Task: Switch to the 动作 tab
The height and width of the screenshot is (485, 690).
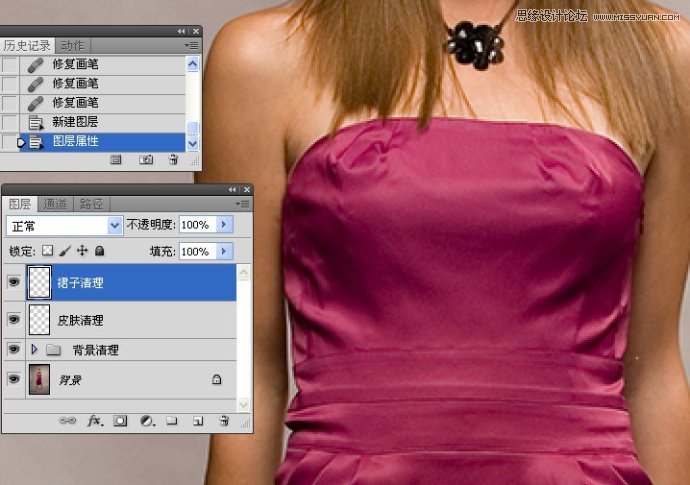Action: tap(72, 46)
